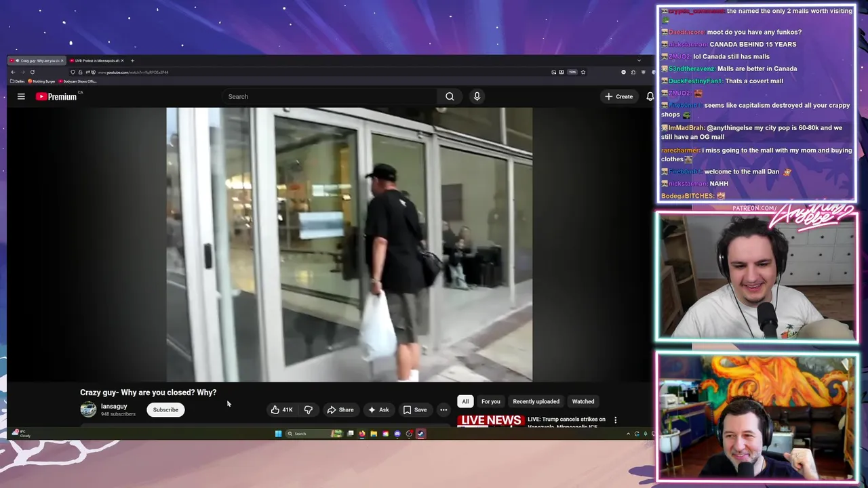
Task: Like the video with 41K thumbs up
Action: [281, 410]
